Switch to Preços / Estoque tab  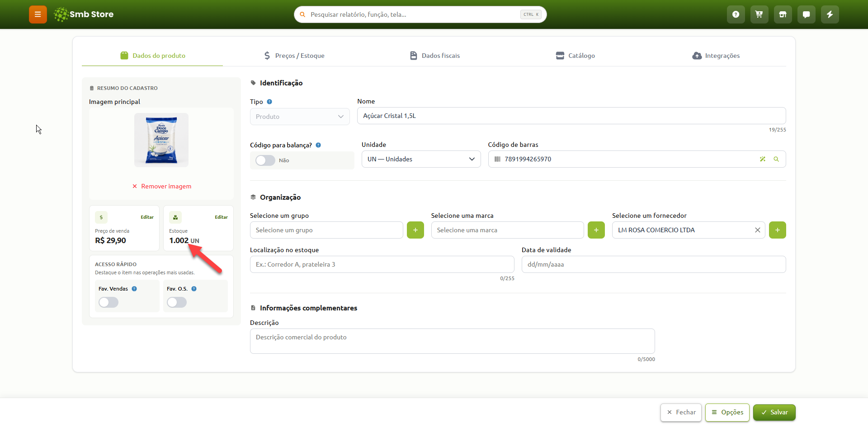point(294,56)
